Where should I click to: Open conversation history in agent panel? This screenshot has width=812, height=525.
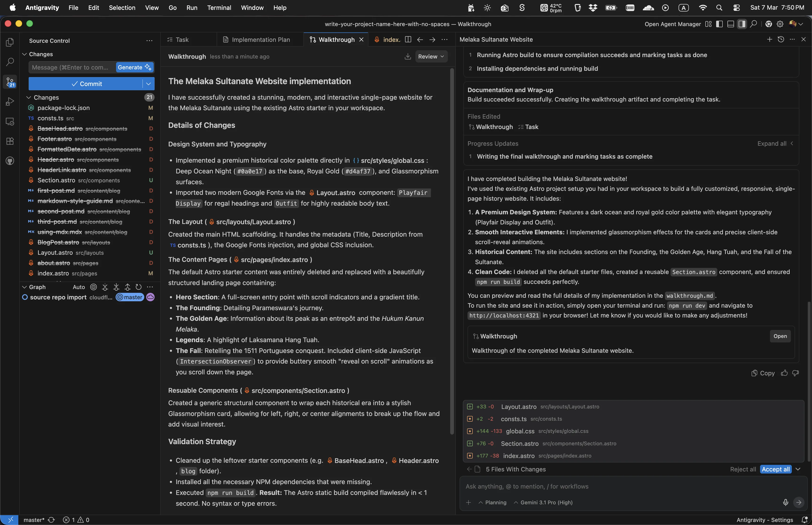[781, 39]
